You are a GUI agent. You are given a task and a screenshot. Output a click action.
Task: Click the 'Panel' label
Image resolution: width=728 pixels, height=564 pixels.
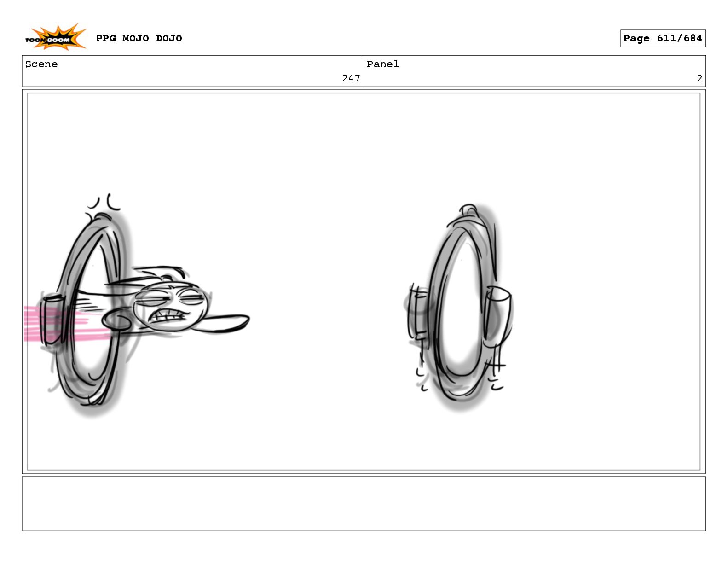383,64
